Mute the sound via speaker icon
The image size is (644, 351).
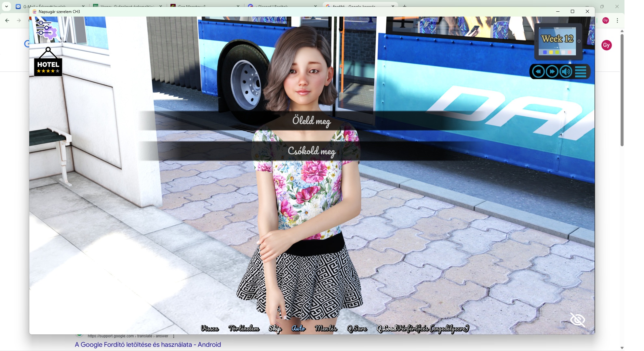point(566,72)
